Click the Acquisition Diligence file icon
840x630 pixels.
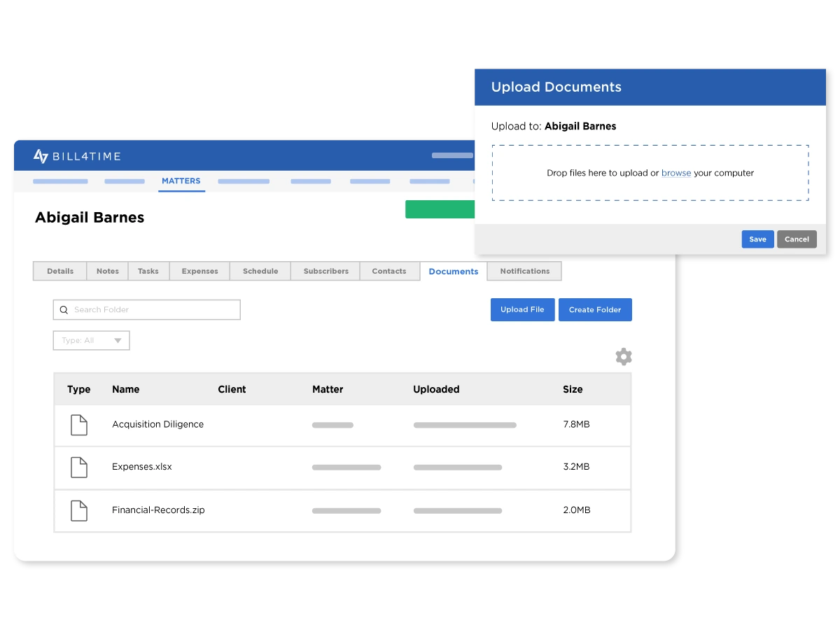click(79, 425)
